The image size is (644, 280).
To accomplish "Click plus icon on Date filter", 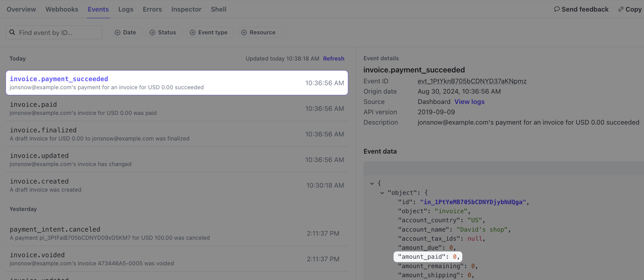I will point(118,32).
